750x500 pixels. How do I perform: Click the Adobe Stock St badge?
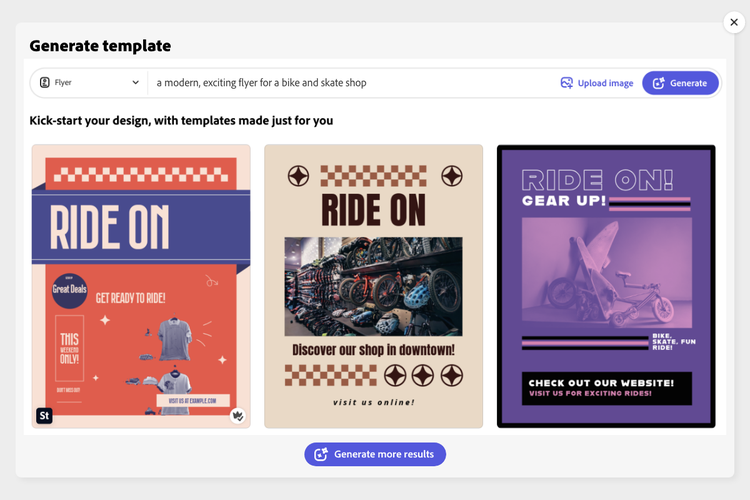(x=44, y=415)
